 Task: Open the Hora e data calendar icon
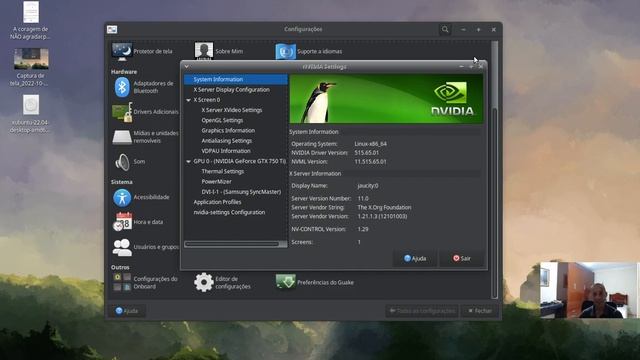122,222
